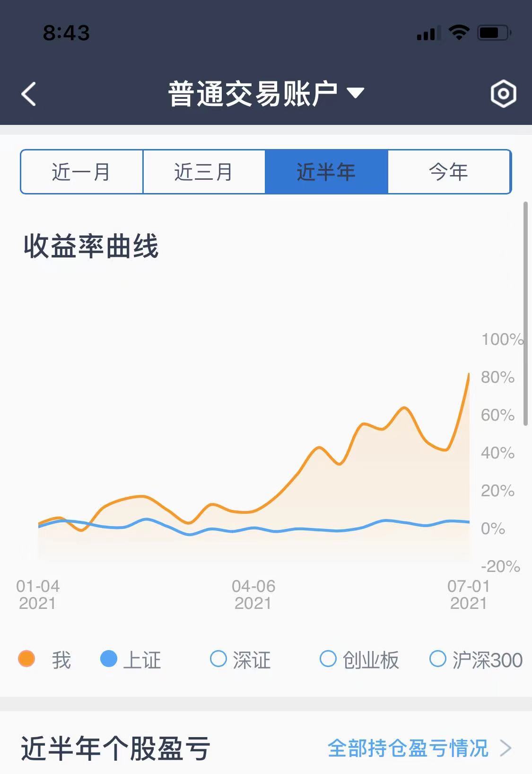The height and width of the screenshot is (774, 532).
Task: Open the 全部持仓盈亏情况 link
Action: click(x=408, y=748)
